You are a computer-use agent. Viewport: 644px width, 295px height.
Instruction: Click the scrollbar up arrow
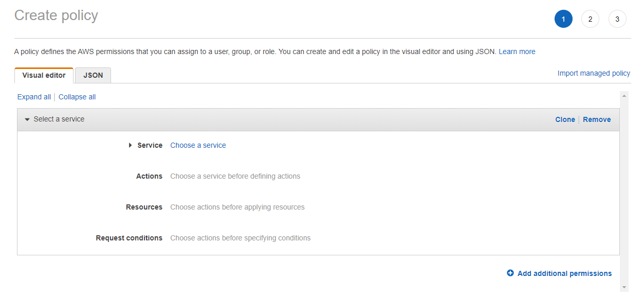[624, 96]
